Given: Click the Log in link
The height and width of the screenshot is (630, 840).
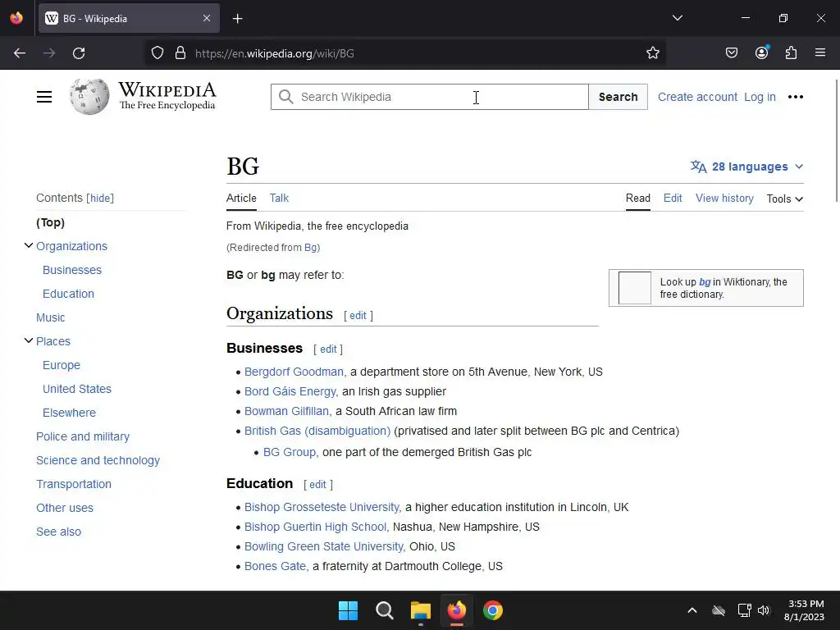Looking at the screenshot, I should (760, 97).
